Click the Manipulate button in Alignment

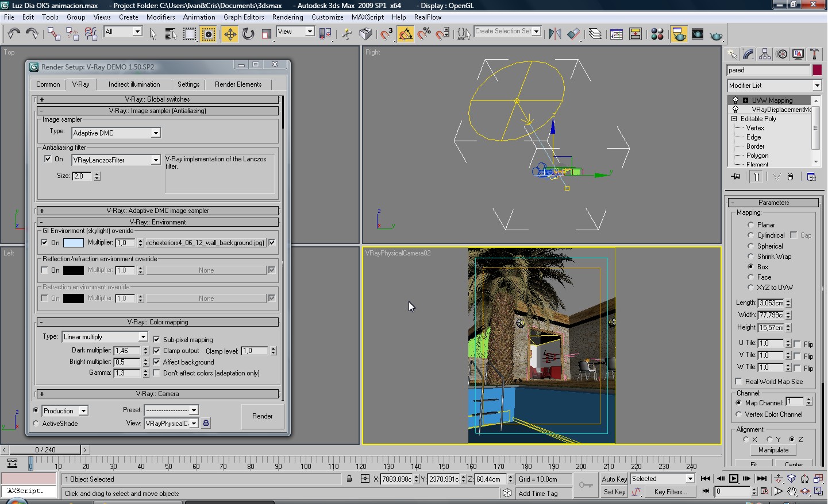click(773, 450)
